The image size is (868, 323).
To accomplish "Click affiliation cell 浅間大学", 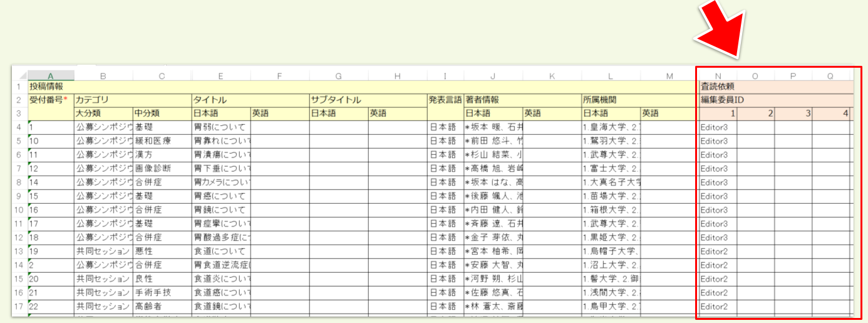I will 611,293.
